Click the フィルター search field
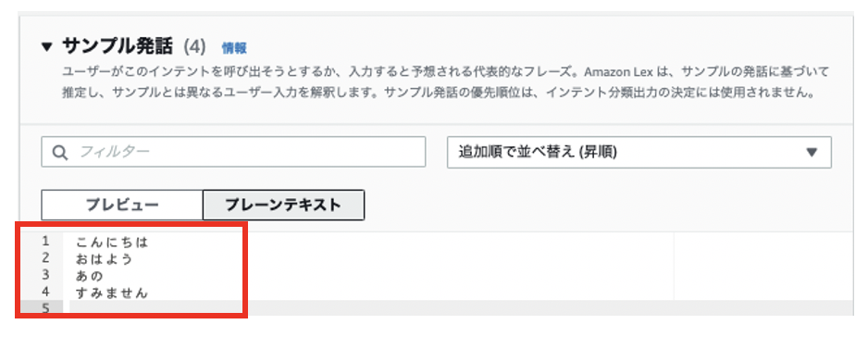Image resolution: width=868 pixels, height=337 pixels. [x=233, y=152]
